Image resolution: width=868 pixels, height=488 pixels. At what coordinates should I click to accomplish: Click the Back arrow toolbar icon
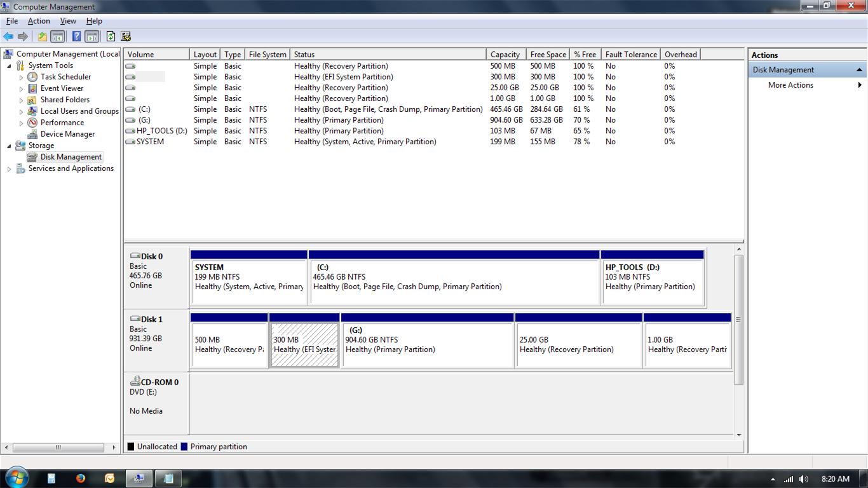pyautogui.click(x=8, y=37)
